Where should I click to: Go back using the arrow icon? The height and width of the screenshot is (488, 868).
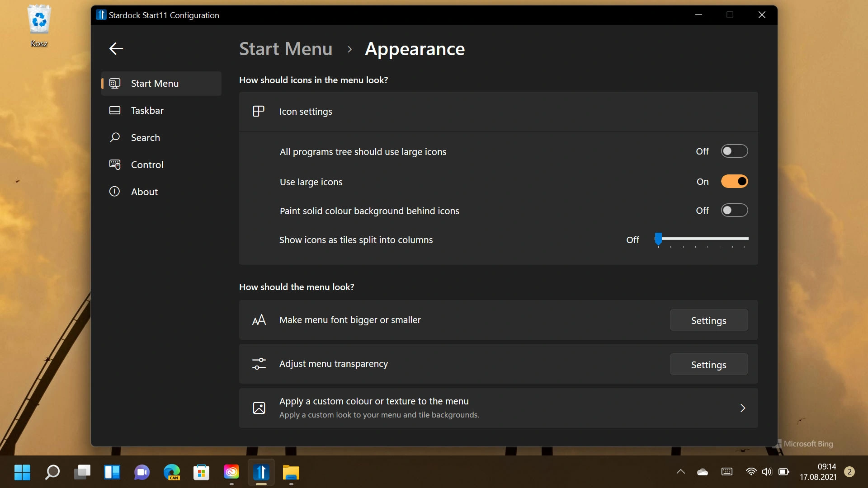116,48
